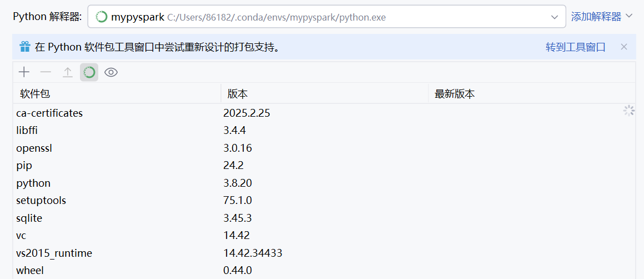
Task: Click the 最新版本 column header
Action: 532,94
